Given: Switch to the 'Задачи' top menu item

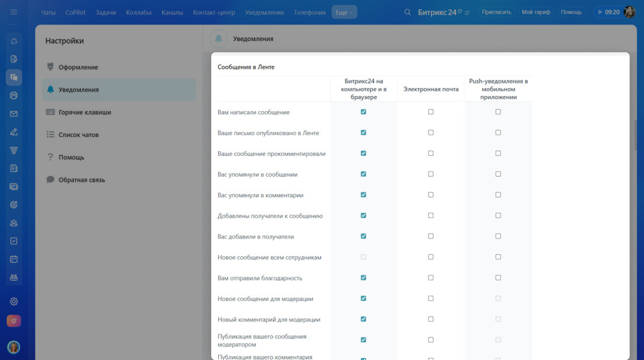Looking at the screenshot, I should [106, 12].
